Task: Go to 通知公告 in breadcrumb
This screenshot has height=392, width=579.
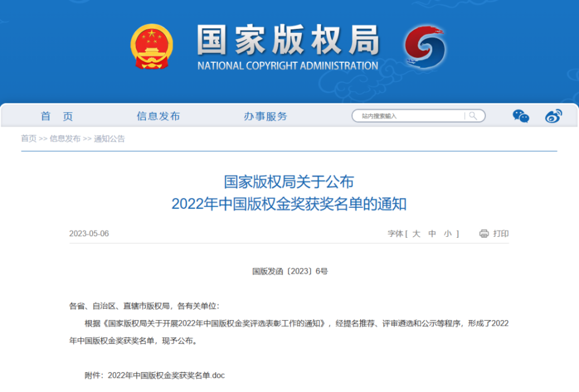Action: click(x=109, y=138)
